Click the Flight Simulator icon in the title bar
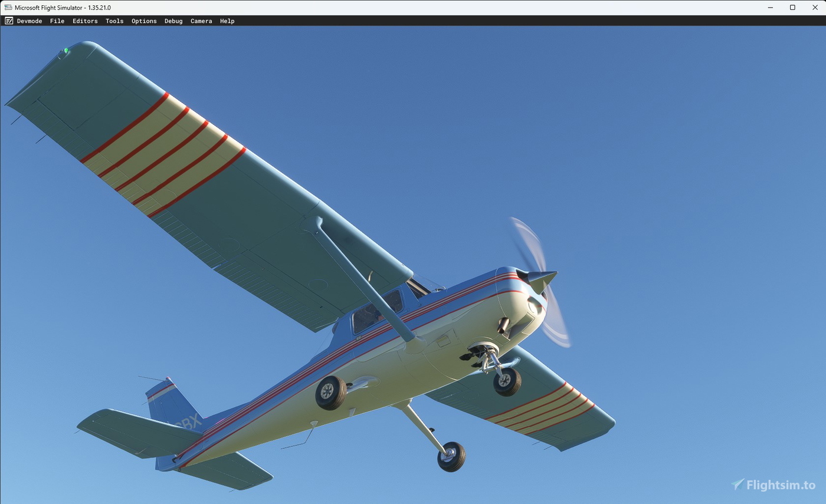Image resolution: width=826 pixels, height=504 pixels. click(8, 8)
